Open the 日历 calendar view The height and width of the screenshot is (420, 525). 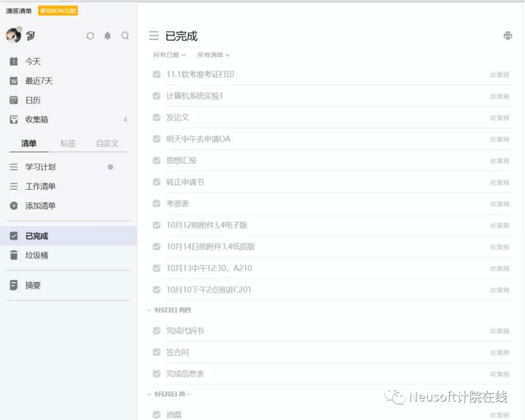32,100
